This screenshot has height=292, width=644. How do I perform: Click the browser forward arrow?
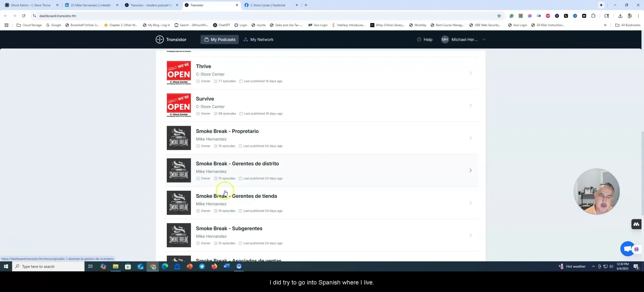(x=14, y=16)
